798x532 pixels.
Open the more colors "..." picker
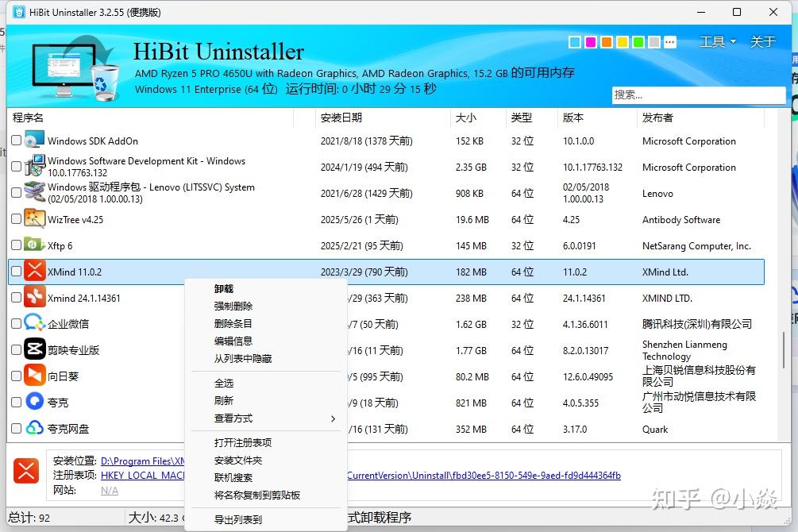pyautogui.click(x=668, y=40)
